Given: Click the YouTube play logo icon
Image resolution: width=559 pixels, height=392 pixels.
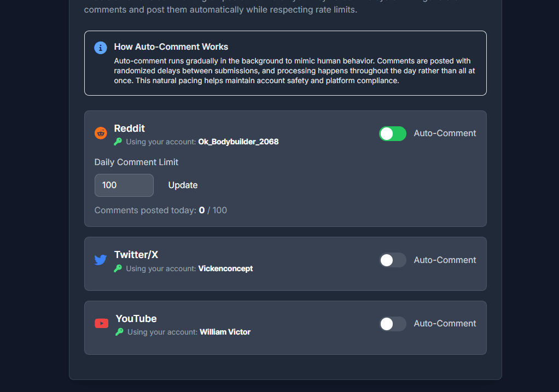Looking at the screenshot, I should [x=102, y=323].
